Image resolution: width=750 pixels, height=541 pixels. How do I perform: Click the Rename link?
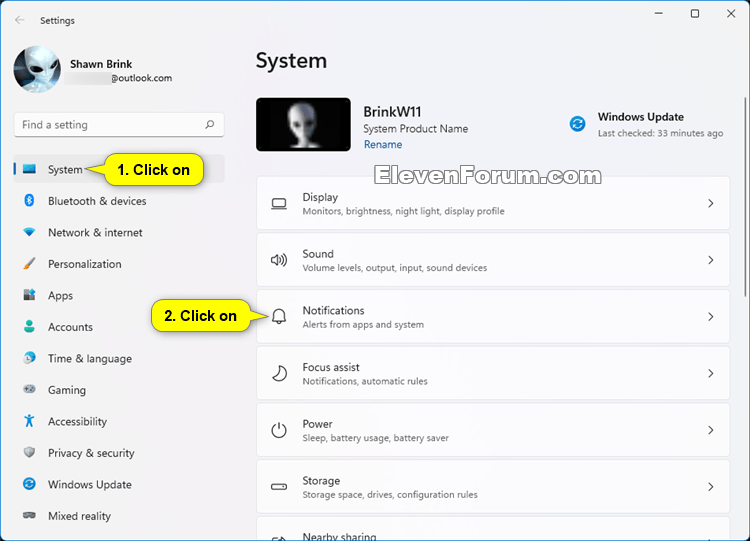tap(383, 144)
